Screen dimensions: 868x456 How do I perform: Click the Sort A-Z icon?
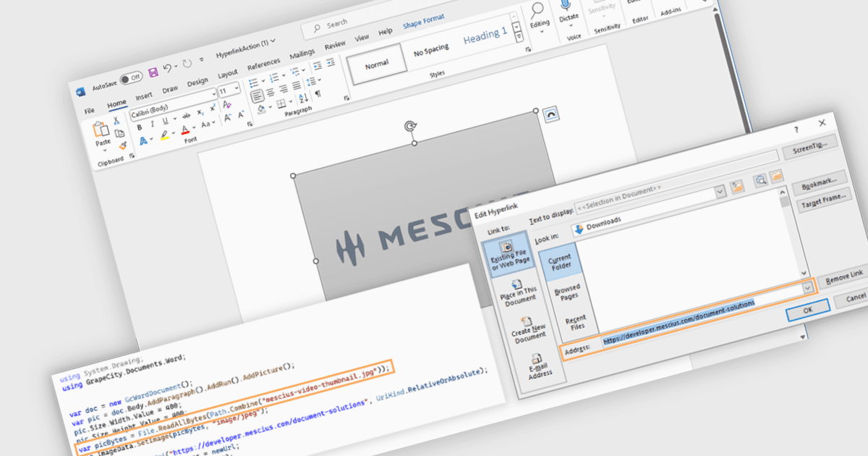point(303,98)
